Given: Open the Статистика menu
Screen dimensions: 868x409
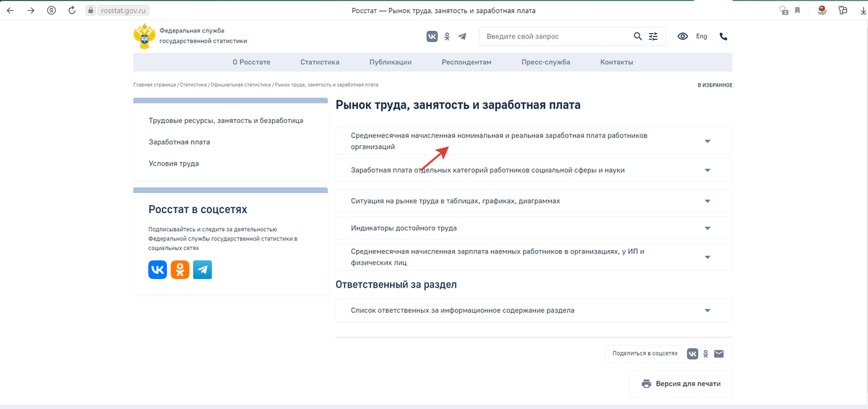Looking at the screenshot, I should tap(320, 62).
